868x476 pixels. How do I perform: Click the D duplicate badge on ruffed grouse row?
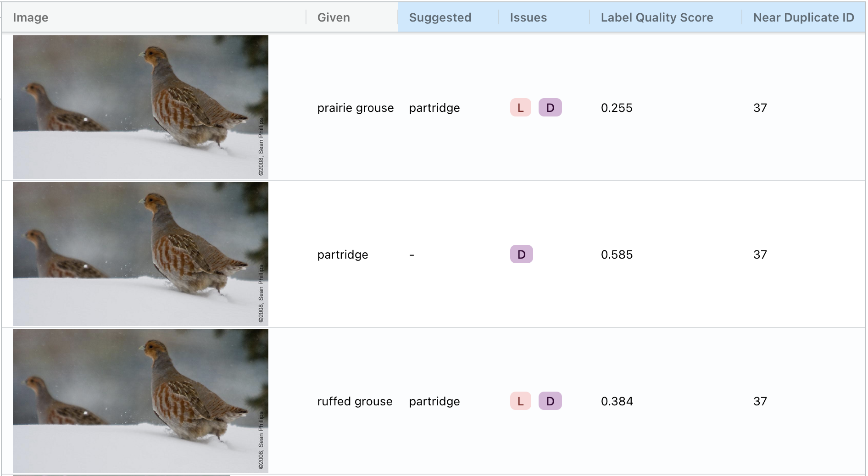(550, 401)
